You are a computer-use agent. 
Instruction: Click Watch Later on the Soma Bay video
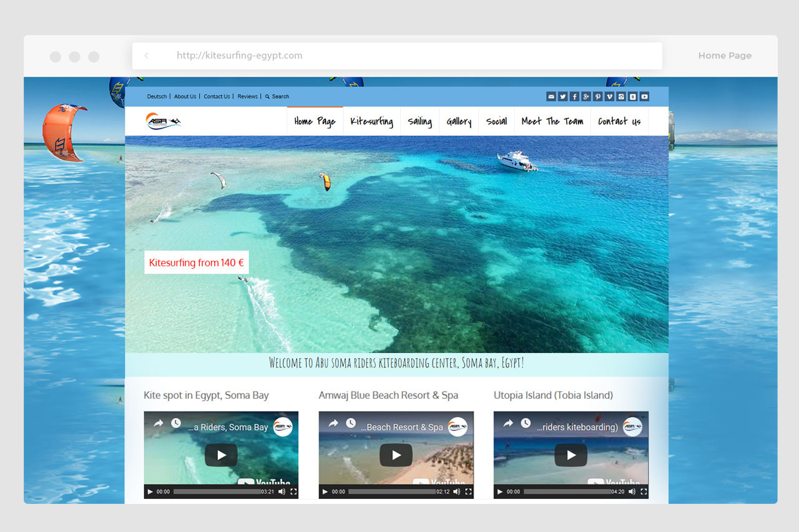pyautogui.click(x=176, y=423)
